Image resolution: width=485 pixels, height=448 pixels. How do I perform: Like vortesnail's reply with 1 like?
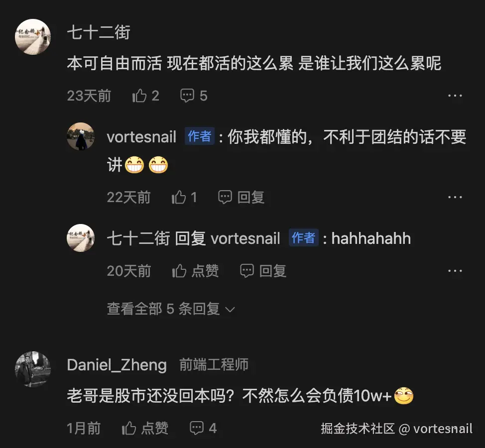(x=184, y=197)
